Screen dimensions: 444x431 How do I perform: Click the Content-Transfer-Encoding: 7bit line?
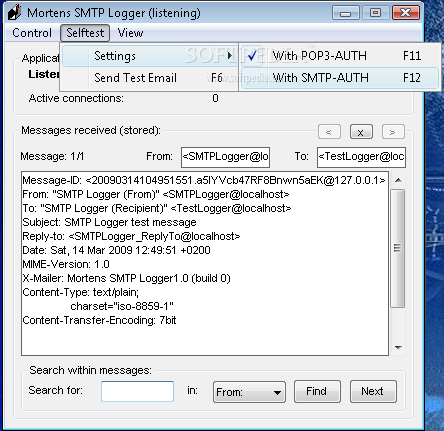tap(99, 320)
